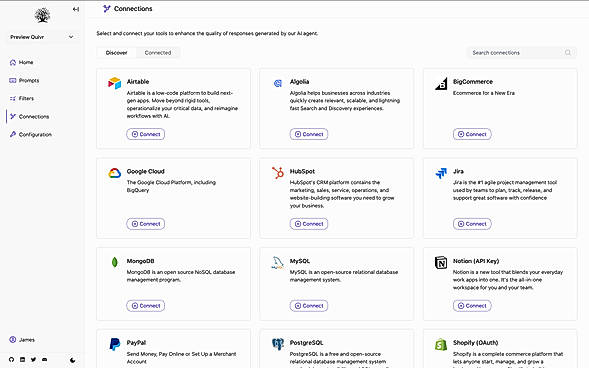Click "Ecommerce for a New Era" description

tap(484, 93)
